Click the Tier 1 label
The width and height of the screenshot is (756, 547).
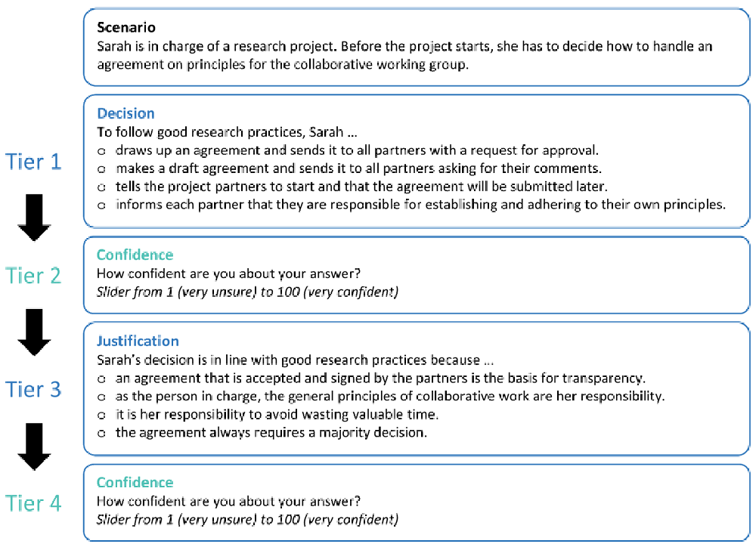[x=33, y=162]
